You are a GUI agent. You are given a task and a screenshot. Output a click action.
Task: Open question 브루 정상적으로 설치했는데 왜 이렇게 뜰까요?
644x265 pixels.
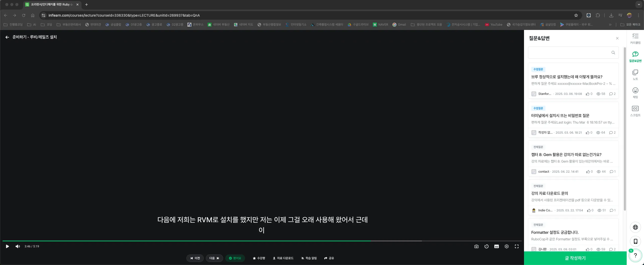click(x=573, y=81)
